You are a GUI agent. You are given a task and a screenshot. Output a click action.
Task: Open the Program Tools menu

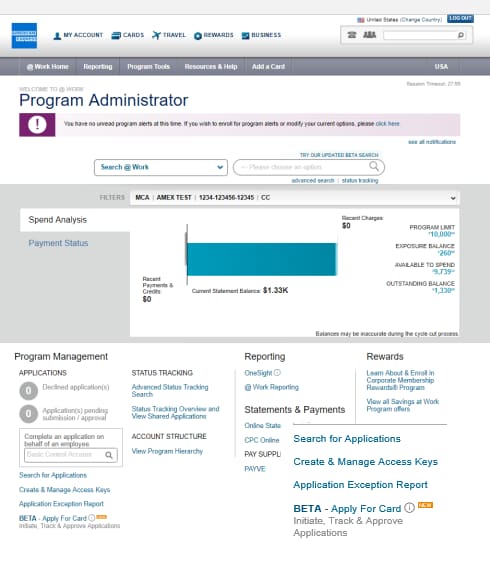point(148,67)
